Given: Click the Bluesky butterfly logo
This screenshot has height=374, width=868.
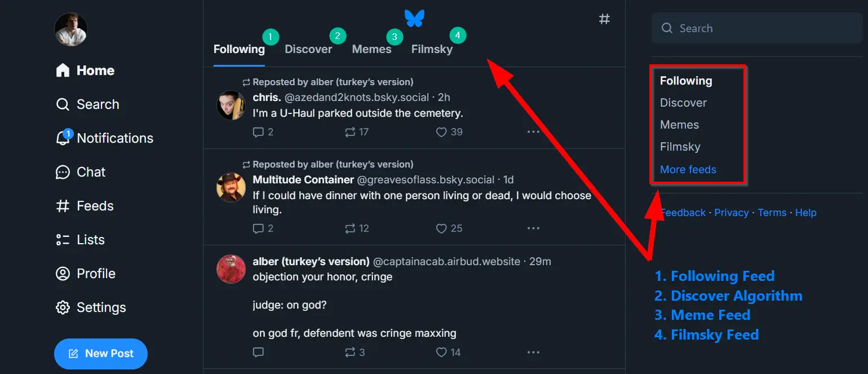Looking at the screenshot, I should 414,18.
